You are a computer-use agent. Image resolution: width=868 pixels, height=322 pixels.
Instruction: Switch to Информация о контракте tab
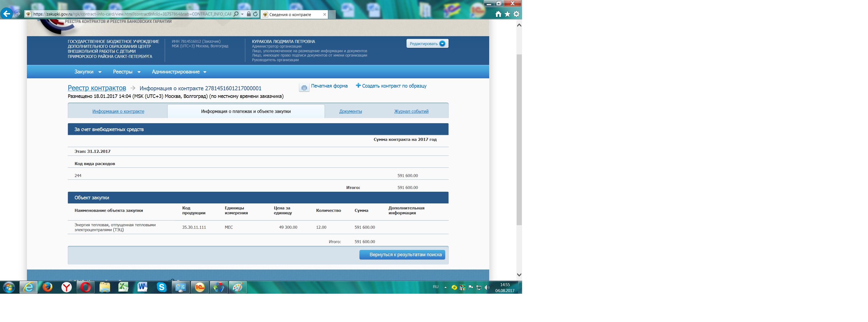pos(118,112)
